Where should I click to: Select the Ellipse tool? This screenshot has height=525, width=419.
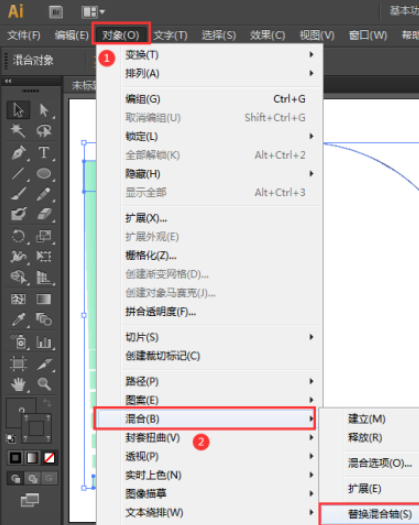(44, 173)
